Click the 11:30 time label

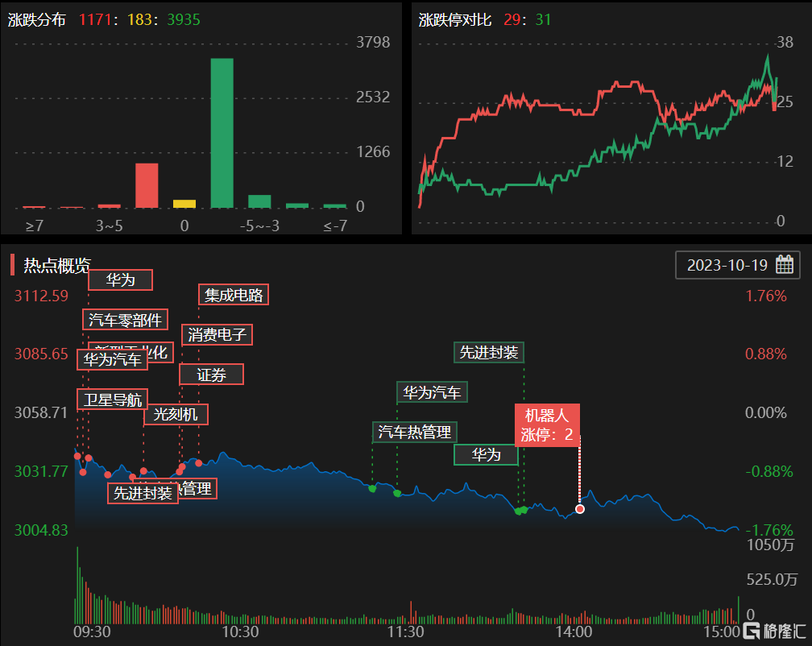(x=405, y=632)
